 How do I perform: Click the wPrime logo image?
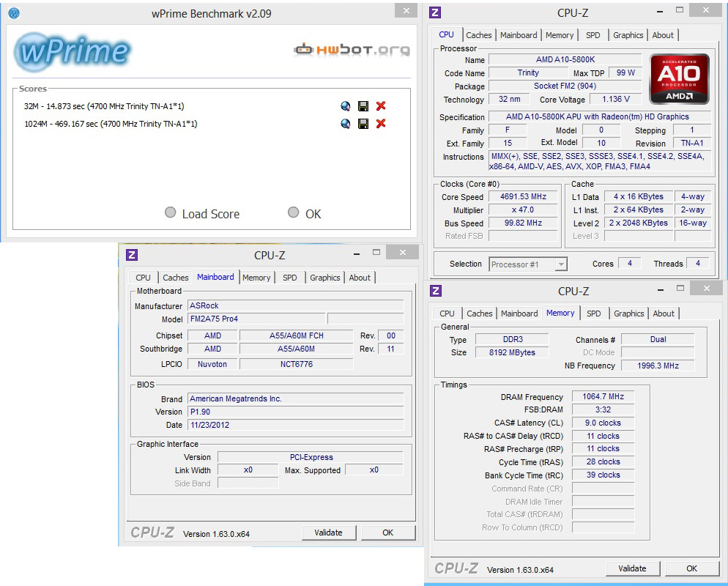(73, 51)
